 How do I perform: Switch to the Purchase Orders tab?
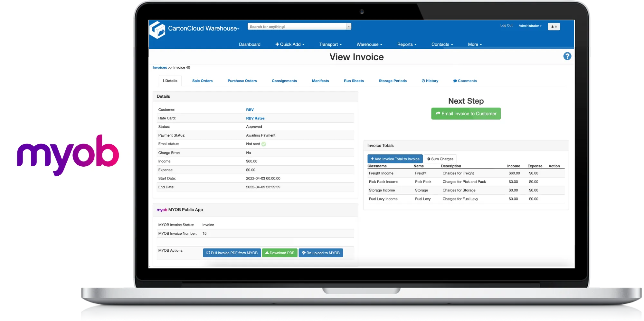[x=242, y=81]
